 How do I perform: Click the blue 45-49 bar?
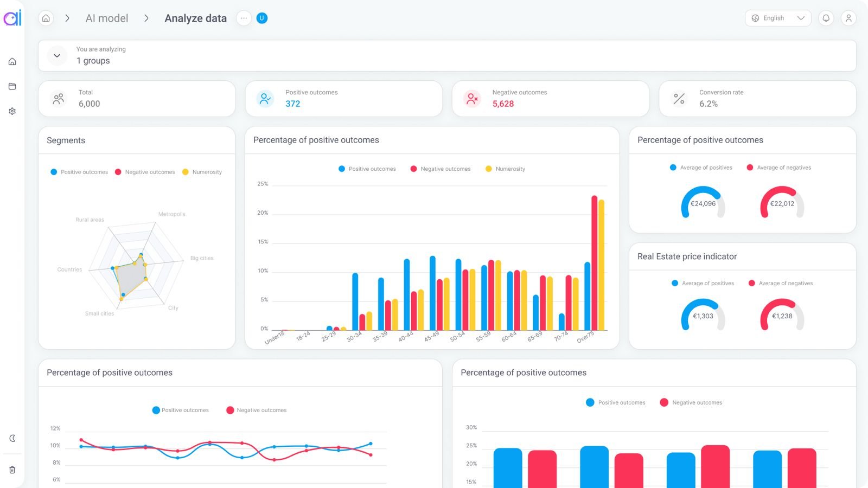point(432,293)
